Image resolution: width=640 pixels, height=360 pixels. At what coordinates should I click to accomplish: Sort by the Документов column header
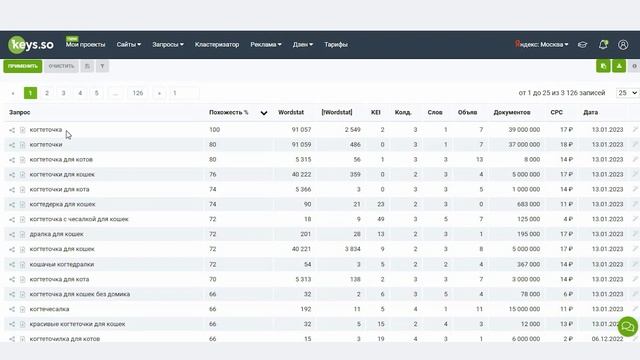512,112
